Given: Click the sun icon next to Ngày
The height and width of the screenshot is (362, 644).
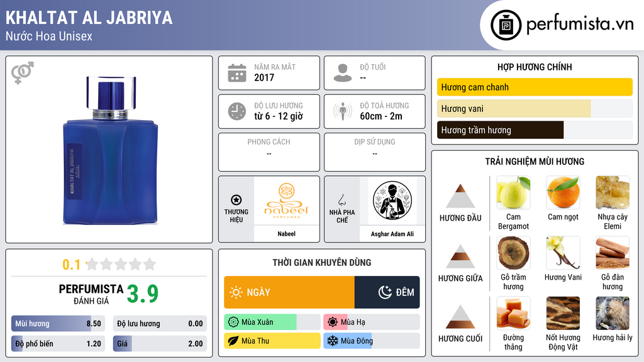Looking at the screenshot, I should [x=236, y=292].
